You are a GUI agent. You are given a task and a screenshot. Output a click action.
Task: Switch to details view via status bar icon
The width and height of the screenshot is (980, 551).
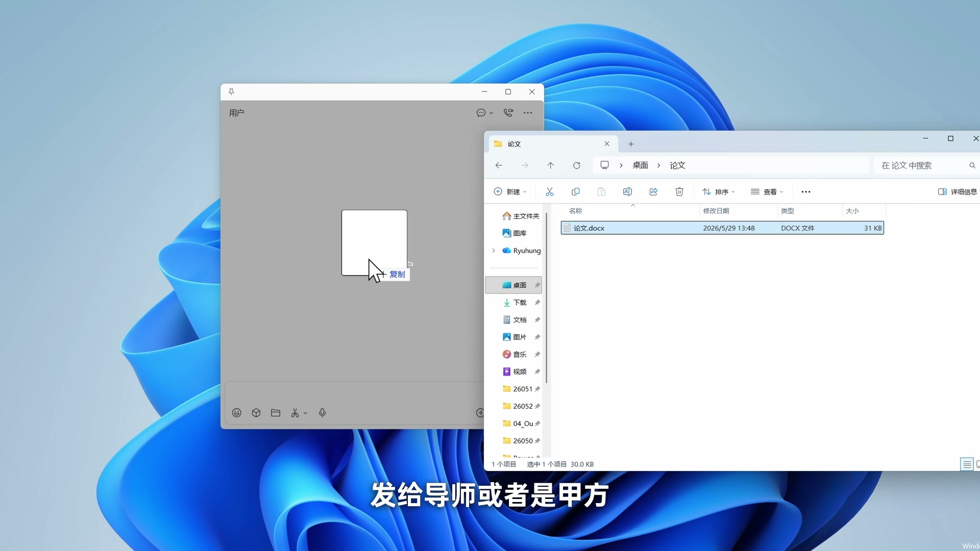967,464
